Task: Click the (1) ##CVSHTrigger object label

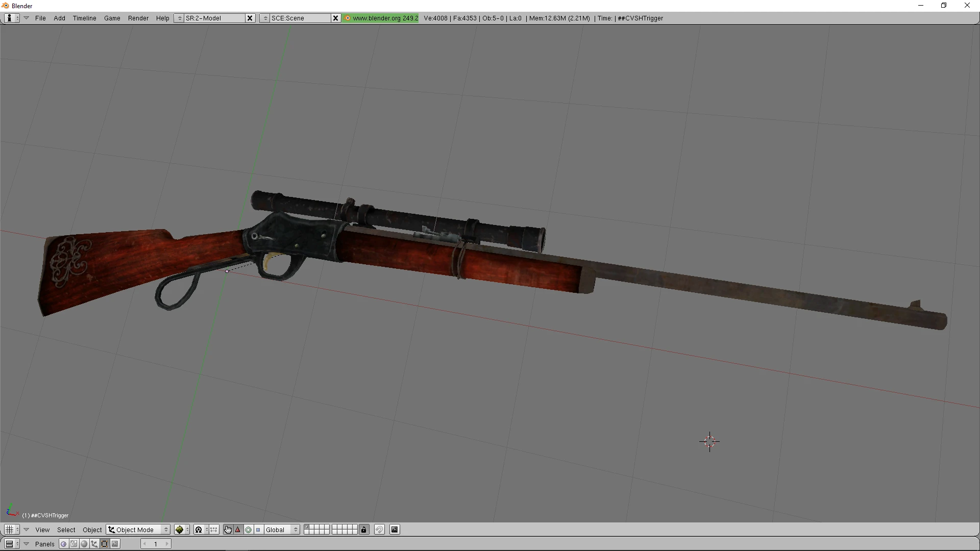Action: [45, 515]
